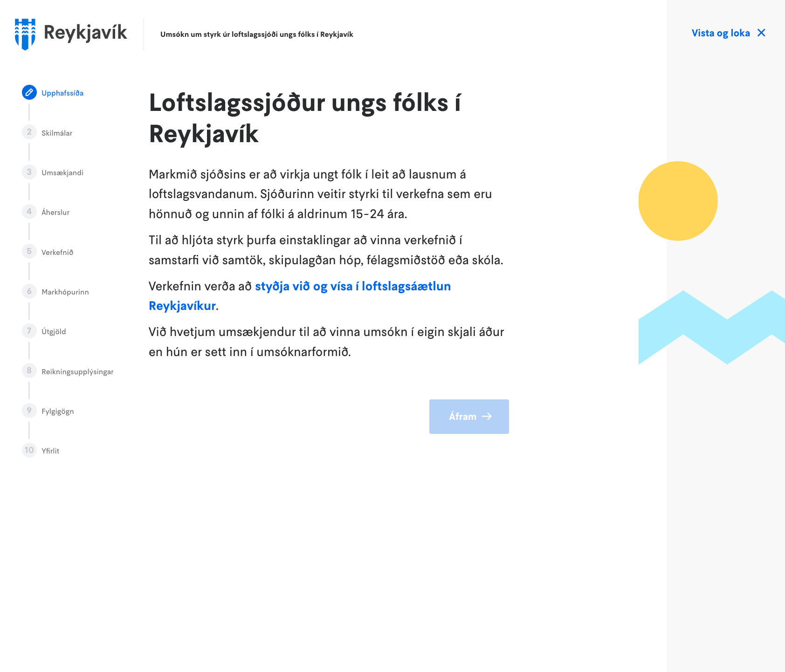Click the X icon next to Vista og loka
Screen dimensions: 785x672
pyautogui.click(x=761, y=33)
